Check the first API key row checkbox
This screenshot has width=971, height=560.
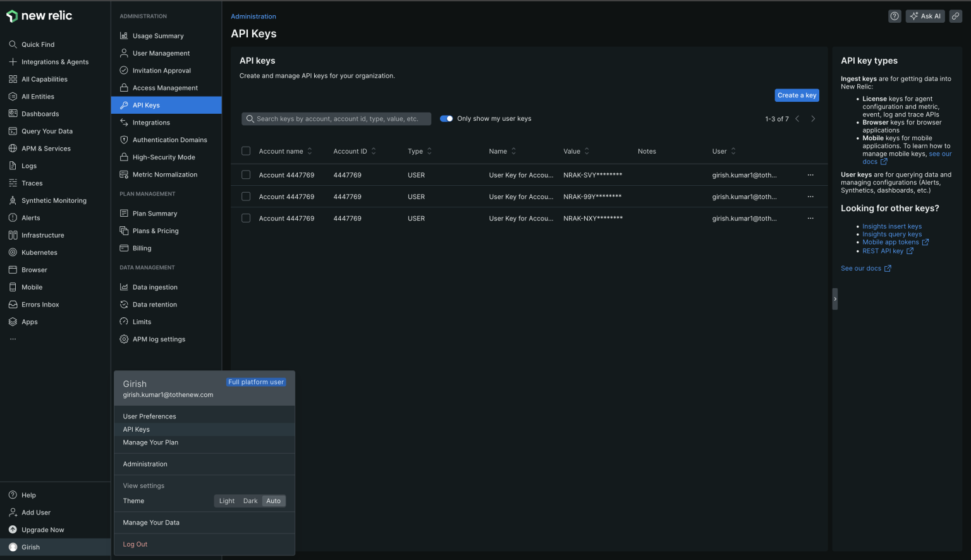click(246, 174)
